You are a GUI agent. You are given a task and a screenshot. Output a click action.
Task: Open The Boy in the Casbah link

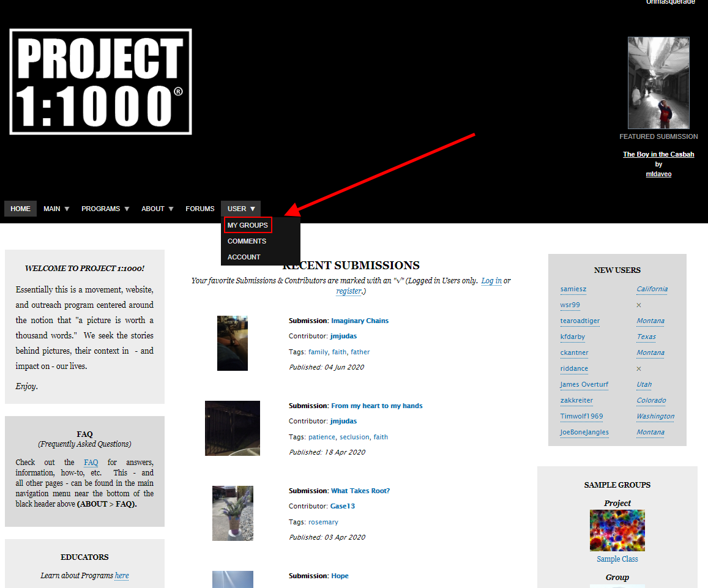click(658, 154)
